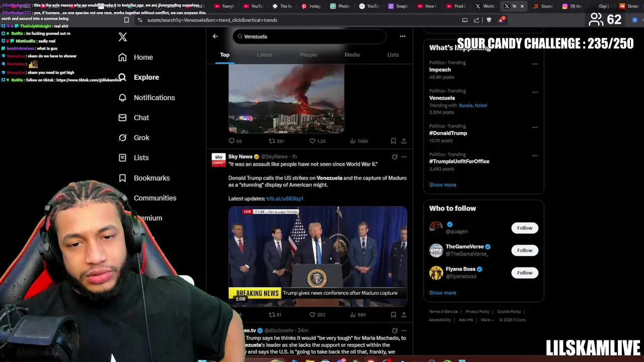Close the active X browser tab
The width and height of the screenshot is (644, 362).
(522, 7)
